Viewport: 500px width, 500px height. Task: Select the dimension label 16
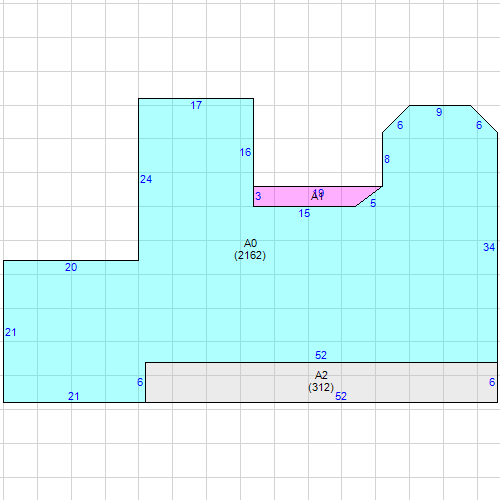click(245, 152)
